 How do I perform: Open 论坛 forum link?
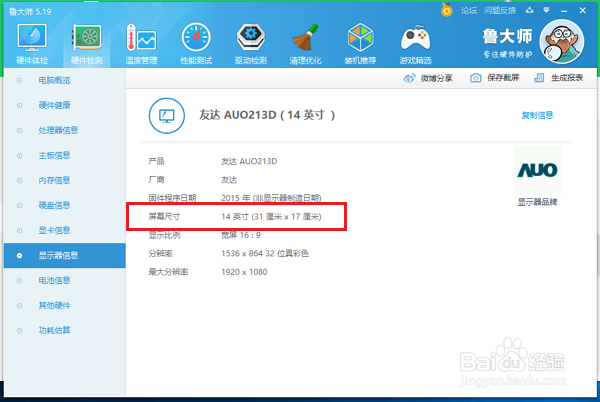pyautogui.click(x=469, y=11)
